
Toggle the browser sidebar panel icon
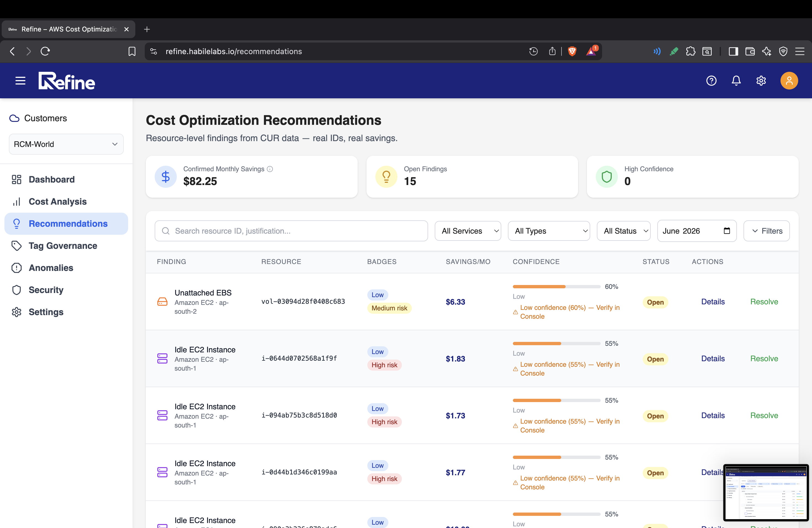733,51
